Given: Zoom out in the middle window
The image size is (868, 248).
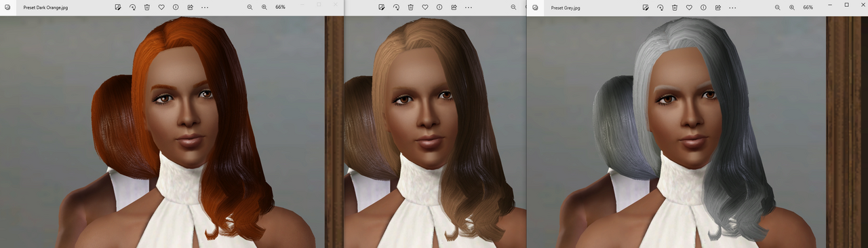Looking at the screenshot, I should tap(513, 7).
